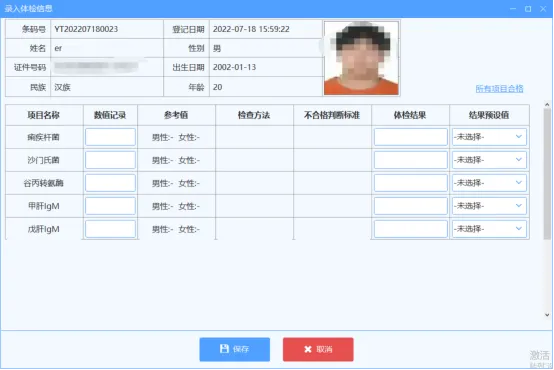Click the 数值记录 field for 戊肝IgM

click(110, 229)
